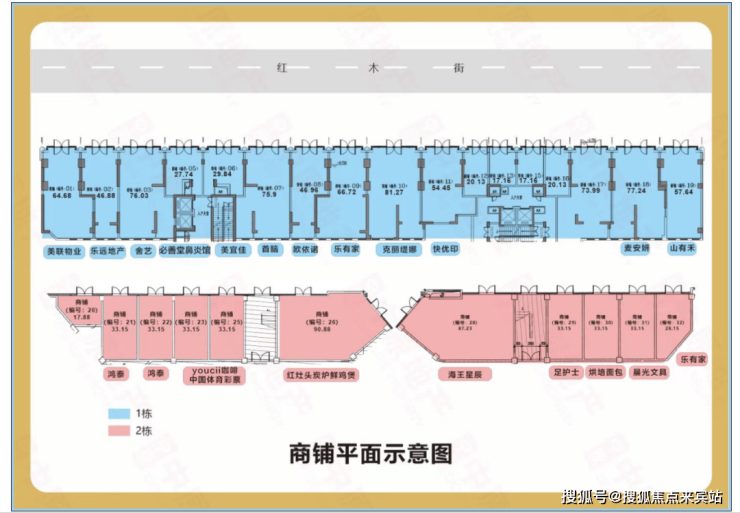
Task: Select the 足护士 shop label
Action: [x=566, y=372]
